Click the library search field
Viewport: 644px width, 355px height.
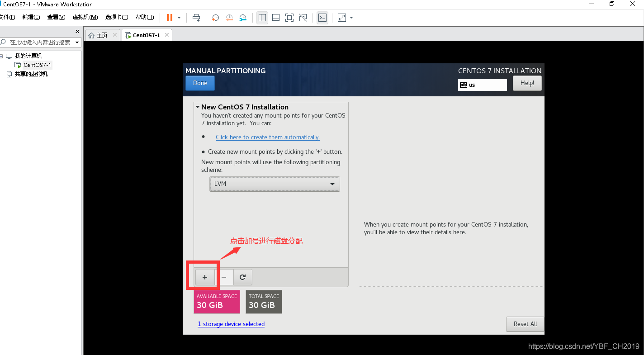pos(40,42)
